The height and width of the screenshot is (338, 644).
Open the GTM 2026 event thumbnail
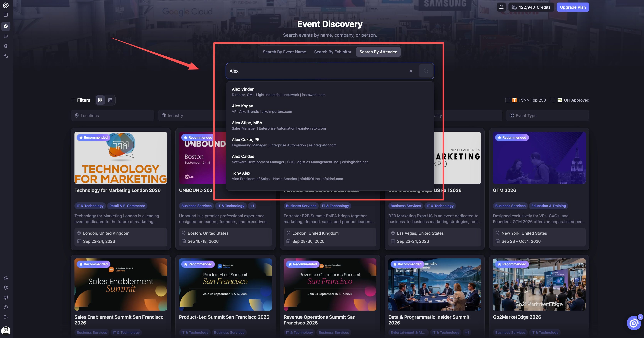[x=539, y=158]
